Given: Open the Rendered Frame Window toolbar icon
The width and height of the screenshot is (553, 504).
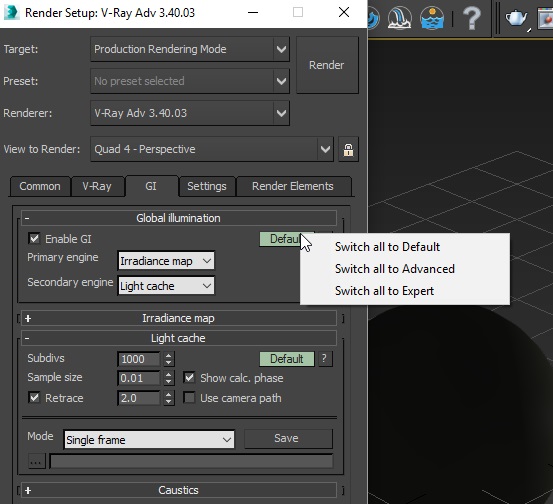Looking at the screenshot, I should pos(546,18).
